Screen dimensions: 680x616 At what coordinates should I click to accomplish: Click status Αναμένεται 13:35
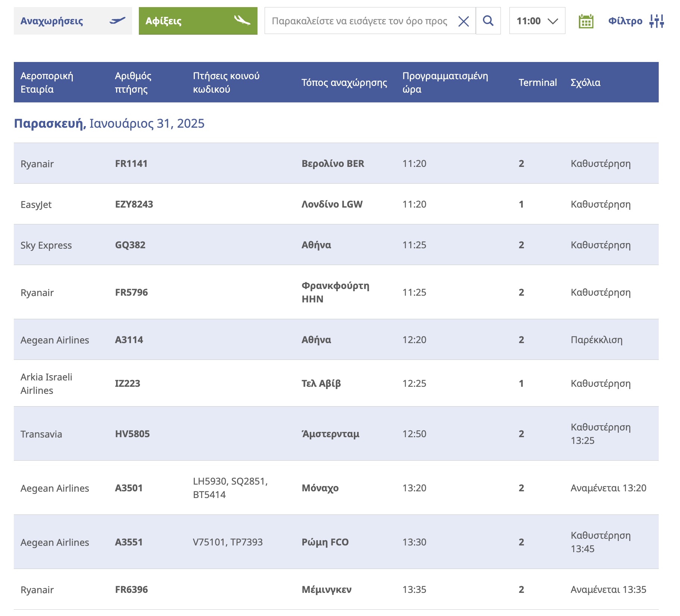tap(609, 589)
